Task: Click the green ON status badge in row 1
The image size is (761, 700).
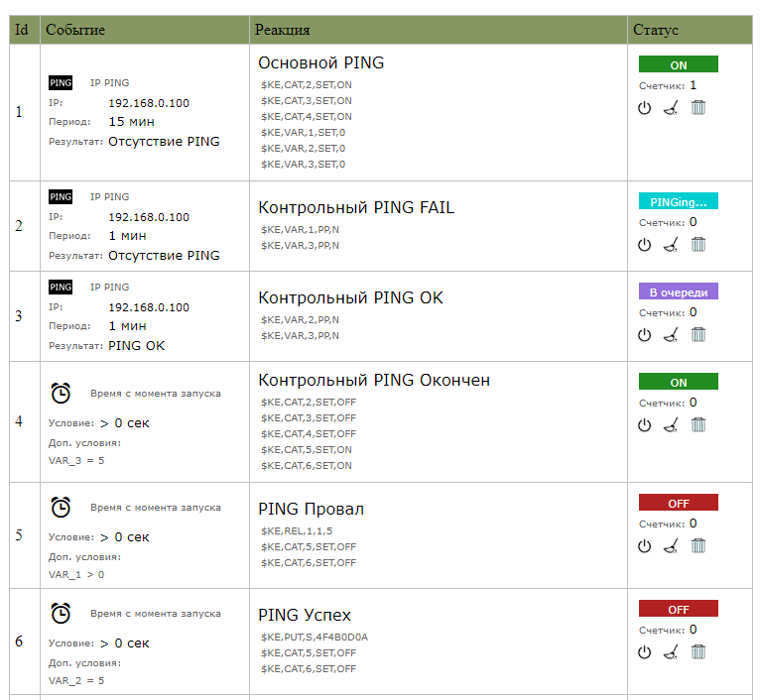Action: [x=678, y=65]
